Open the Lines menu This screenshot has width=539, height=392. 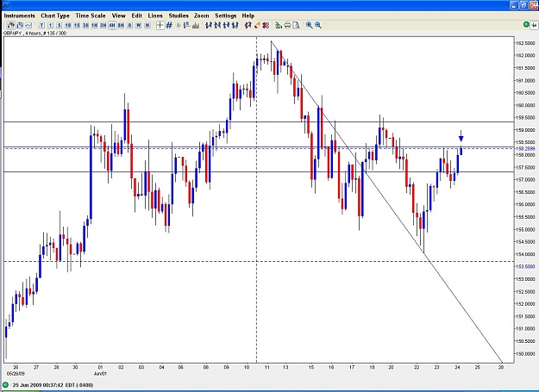point(155,16)
